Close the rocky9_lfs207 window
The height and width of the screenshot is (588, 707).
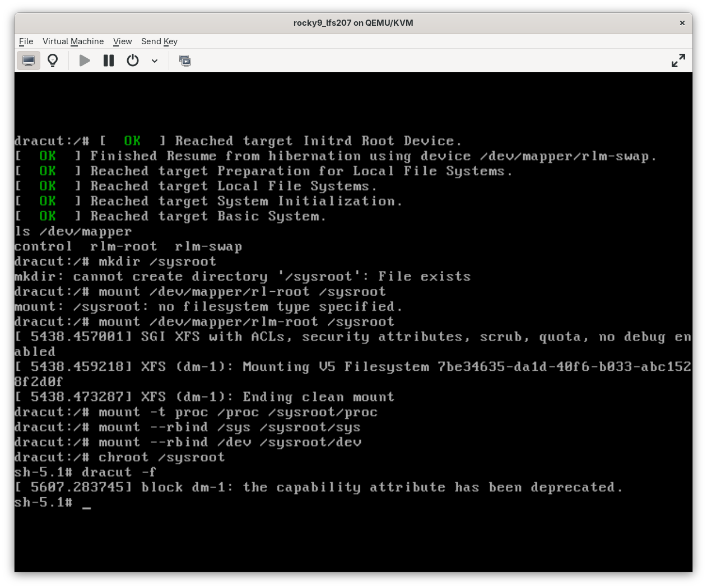(682, 23)
